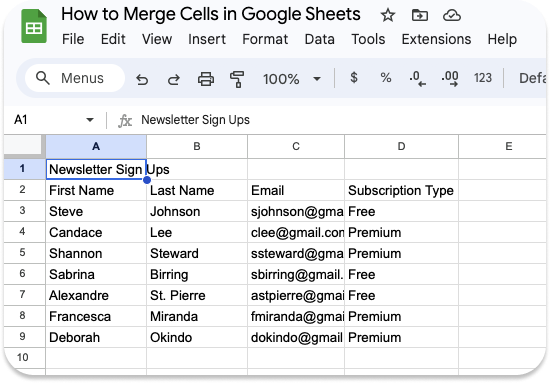The image size is (550, 383).
Task: Open the Google Sheets home icon
Action: coord(34,26)
